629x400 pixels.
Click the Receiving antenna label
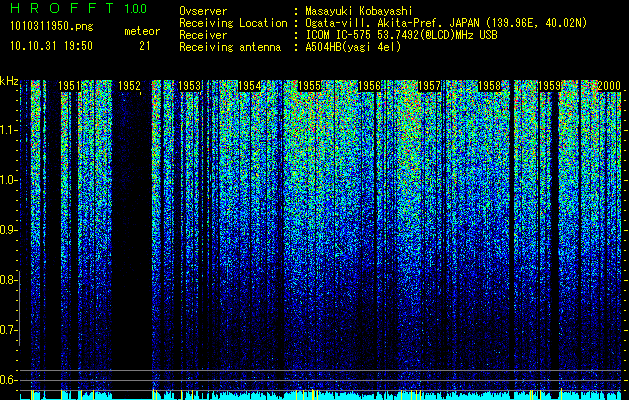coord(230,47)
